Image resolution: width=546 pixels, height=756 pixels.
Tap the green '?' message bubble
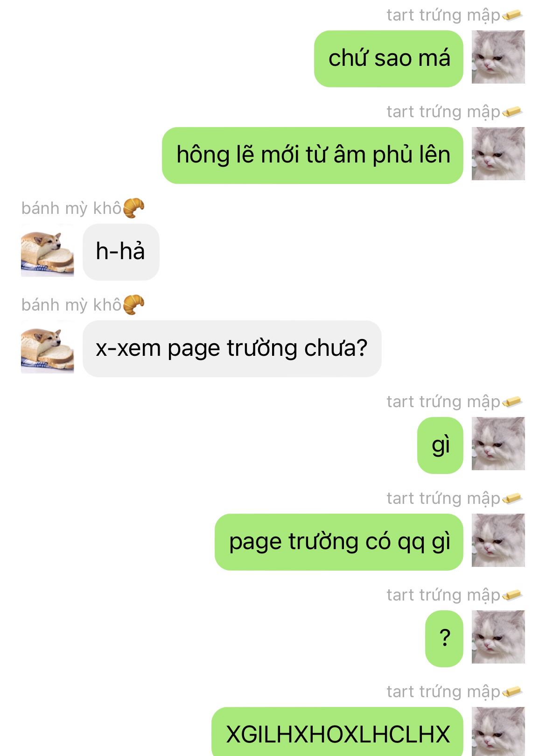[444, 639]
